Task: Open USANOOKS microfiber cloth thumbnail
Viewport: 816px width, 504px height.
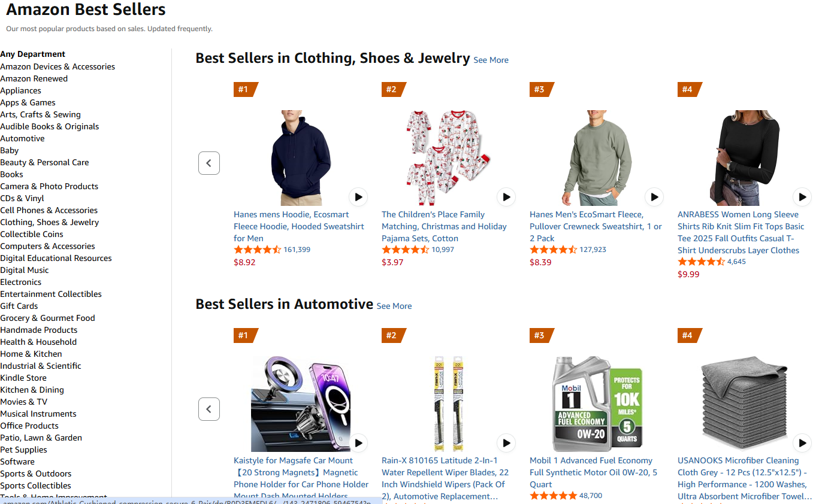Action: [745, 404]
